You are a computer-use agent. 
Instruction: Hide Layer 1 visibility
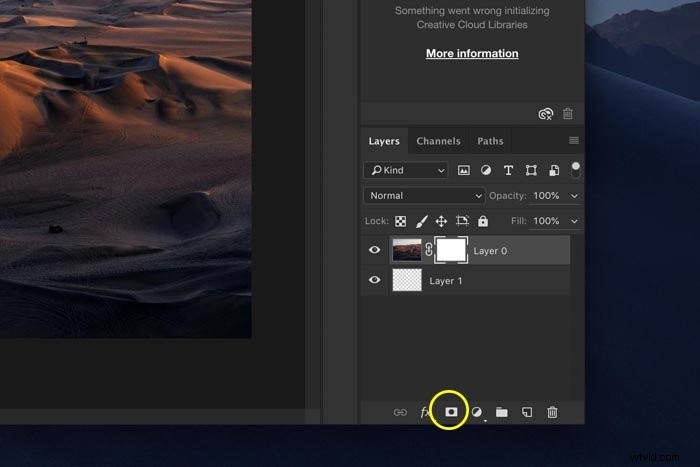pos(375,280)
